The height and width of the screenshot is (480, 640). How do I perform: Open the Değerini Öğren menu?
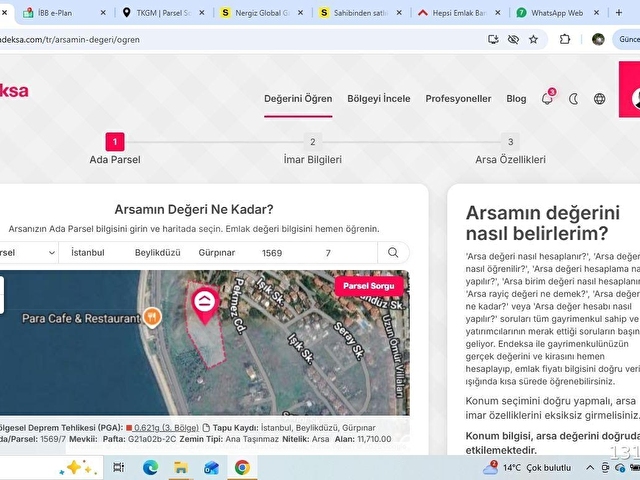298,99
